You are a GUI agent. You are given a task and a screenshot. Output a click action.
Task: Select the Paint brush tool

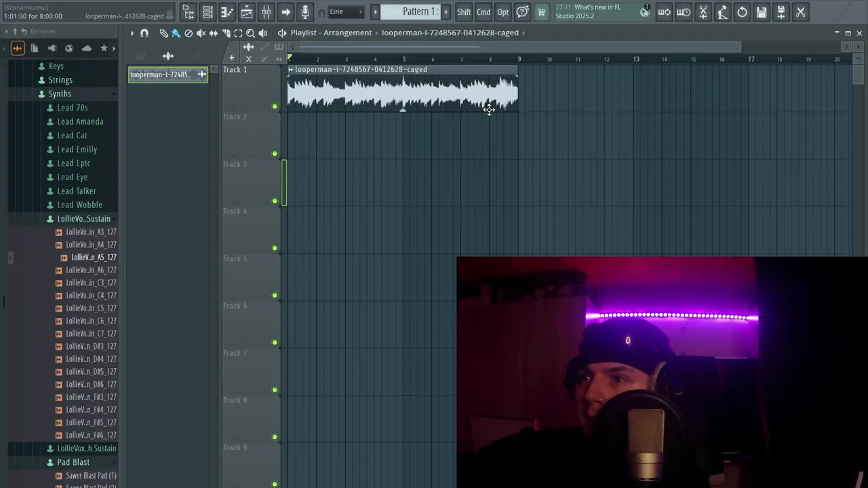pos(176,33)
